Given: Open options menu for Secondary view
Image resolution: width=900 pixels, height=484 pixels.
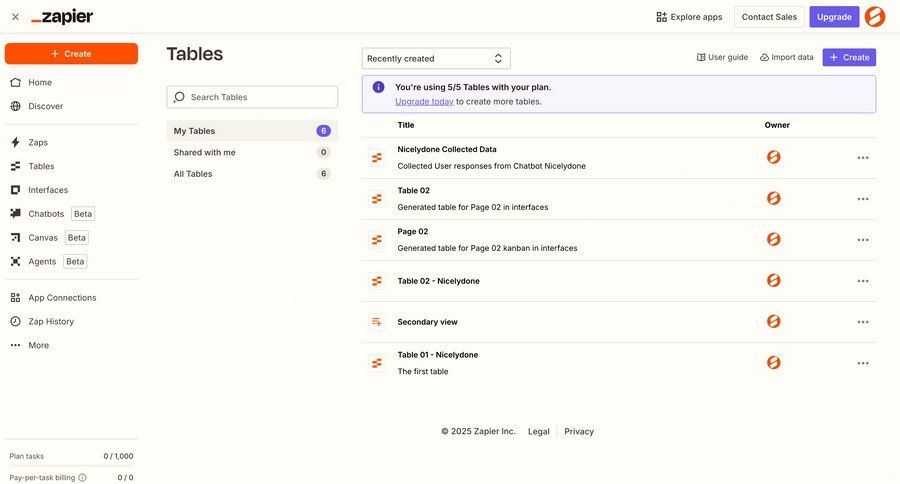Looking at the screenshot, I should (x=863, y=322).
